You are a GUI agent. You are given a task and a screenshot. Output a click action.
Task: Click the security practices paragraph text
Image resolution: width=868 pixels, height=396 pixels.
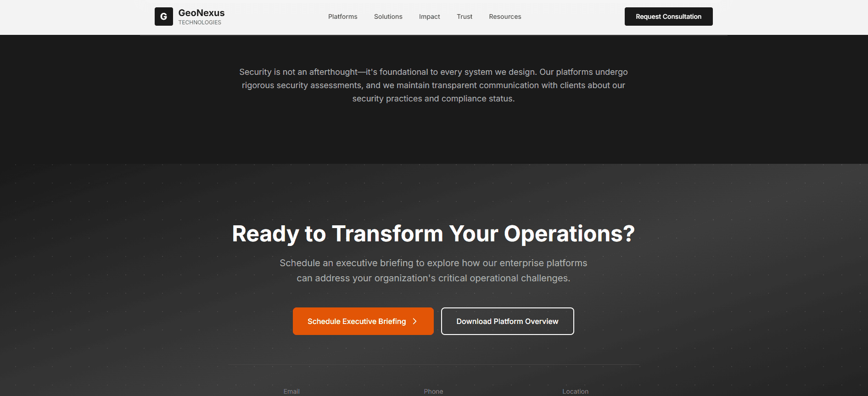433,85
